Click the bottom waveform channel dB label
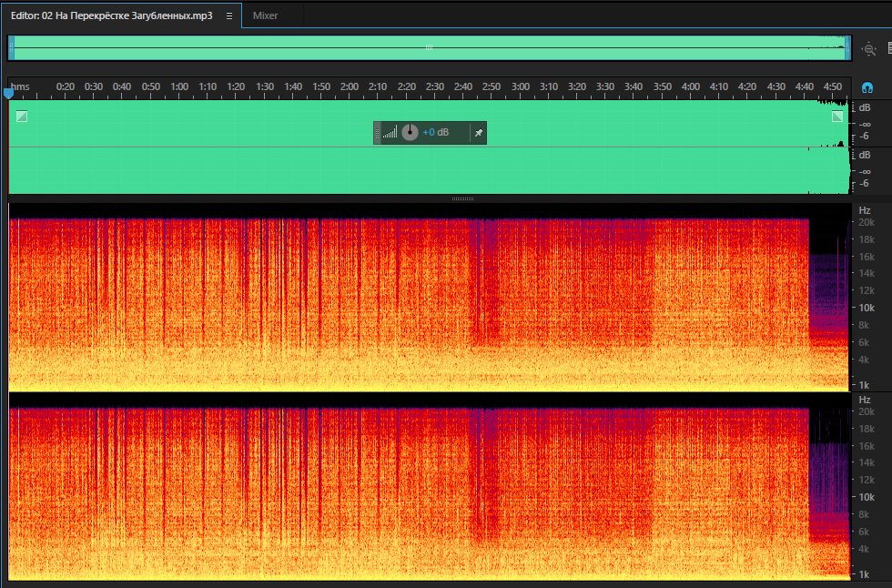This screenshot has width=892, height=588. (865, 155)
